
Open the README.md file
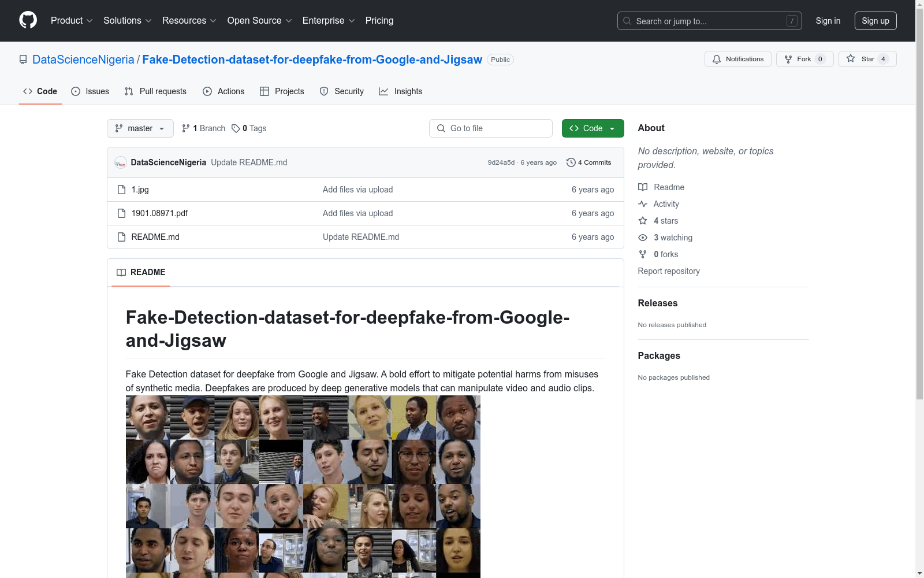pyautogui.click(x=155, y=237)
